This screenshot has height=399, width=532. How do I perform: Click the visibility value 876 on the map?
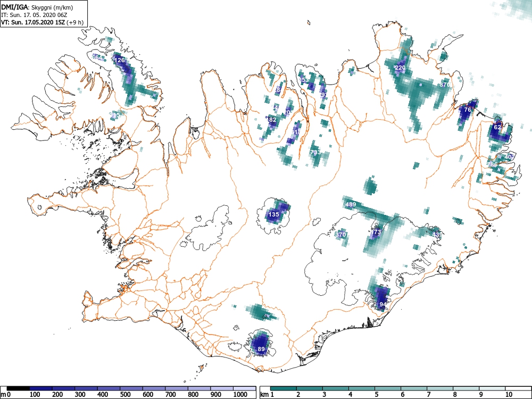[x=444, y=85]
